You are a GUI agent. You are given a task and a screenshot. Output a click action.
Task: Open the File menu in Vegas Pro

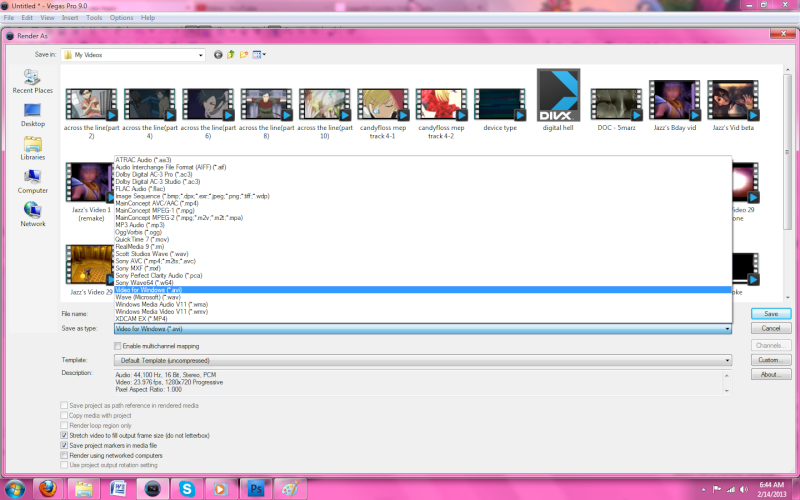pyautogui.click(x=9, y=17)
